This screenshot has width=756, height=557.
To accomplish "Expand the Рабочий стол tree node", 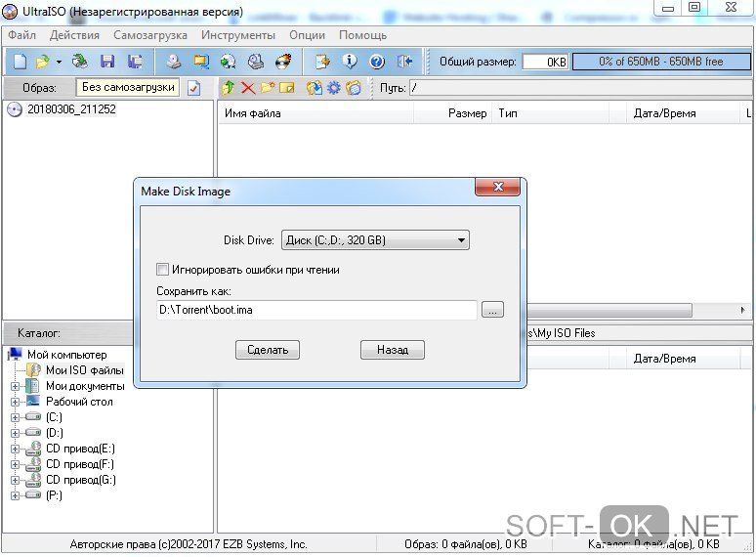I will point(15,402).
